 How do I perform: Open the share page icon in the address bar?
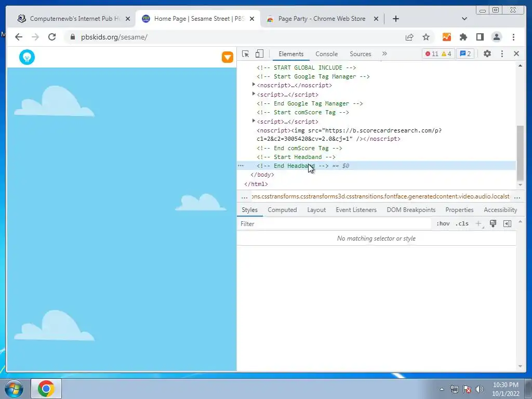point(409,37)
